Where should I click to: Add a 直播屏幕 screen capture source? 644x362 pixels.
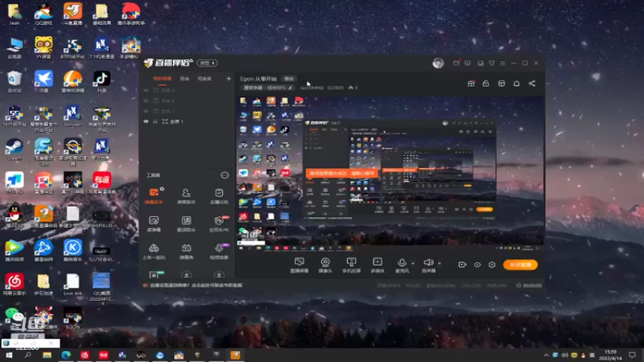(x=299, y=265)
